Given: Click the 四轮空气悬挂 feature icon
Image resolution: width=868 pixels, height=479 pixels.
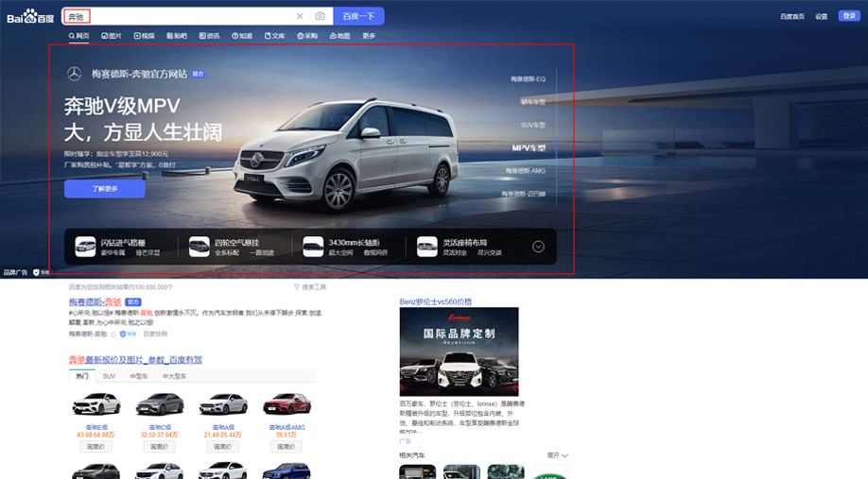Looking at the screenshot, I should click(200, 247).
